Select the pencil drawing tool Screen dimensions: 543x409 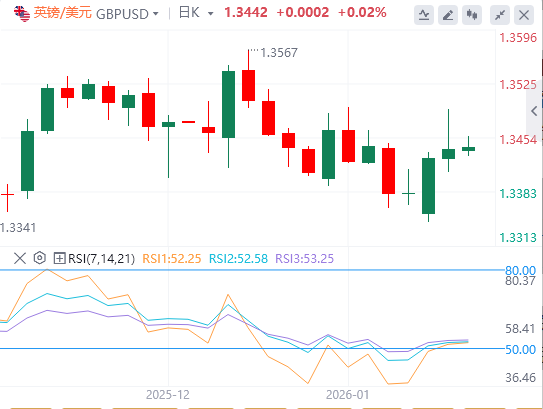[x=448, y=15]
